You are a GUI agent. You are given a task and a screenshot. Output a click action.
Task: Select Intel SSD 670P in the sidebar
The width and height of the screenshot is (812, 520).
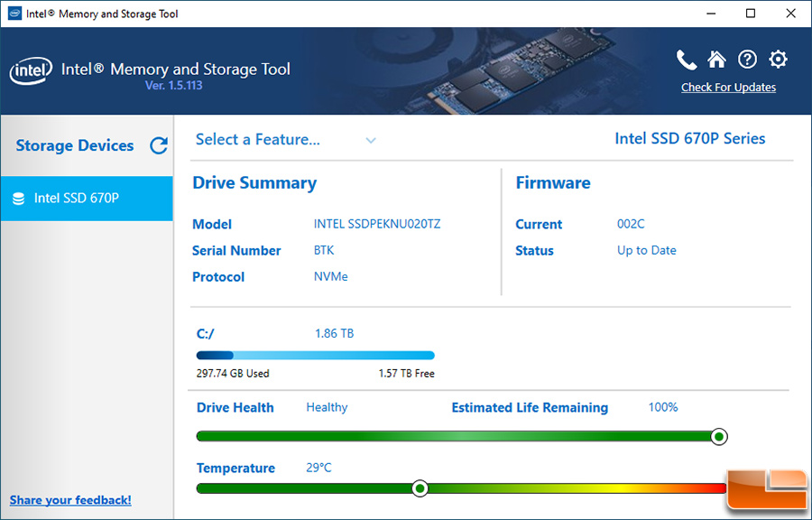[x=87, y=199]
